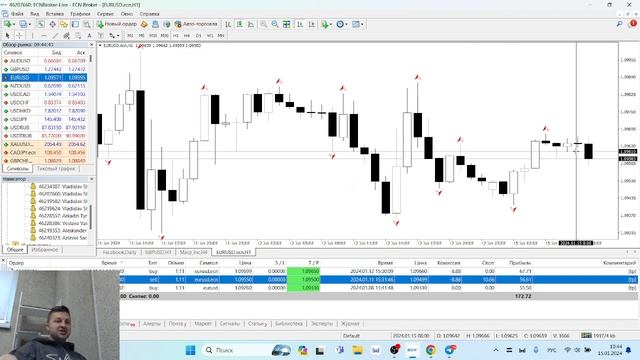This screenshot has width=640, height=360.
Task: Switch chart to M1 timeframe
Action: (x=130, y=36)
